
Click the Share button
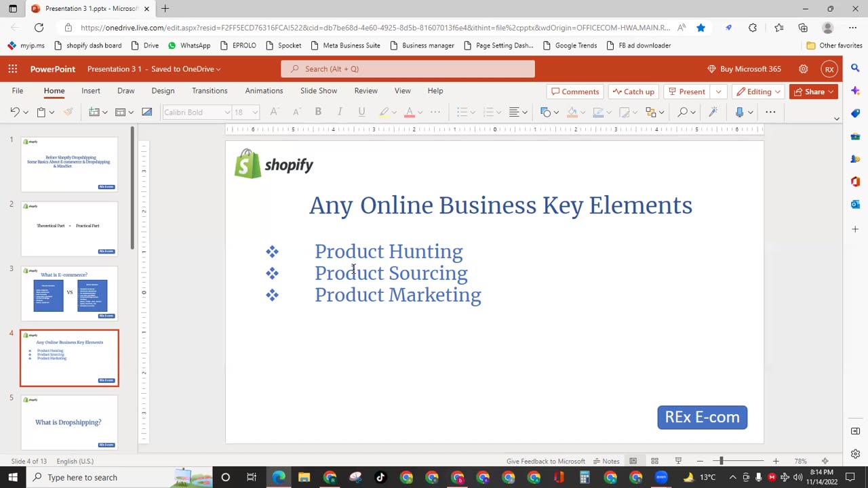(814, 91)
